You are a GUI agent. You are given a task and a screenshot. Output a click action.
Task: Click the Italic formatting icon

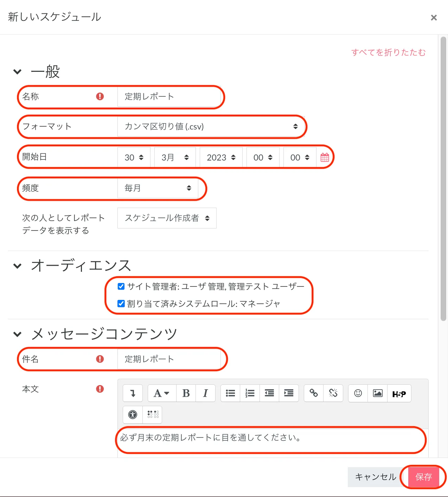[205, 393]
